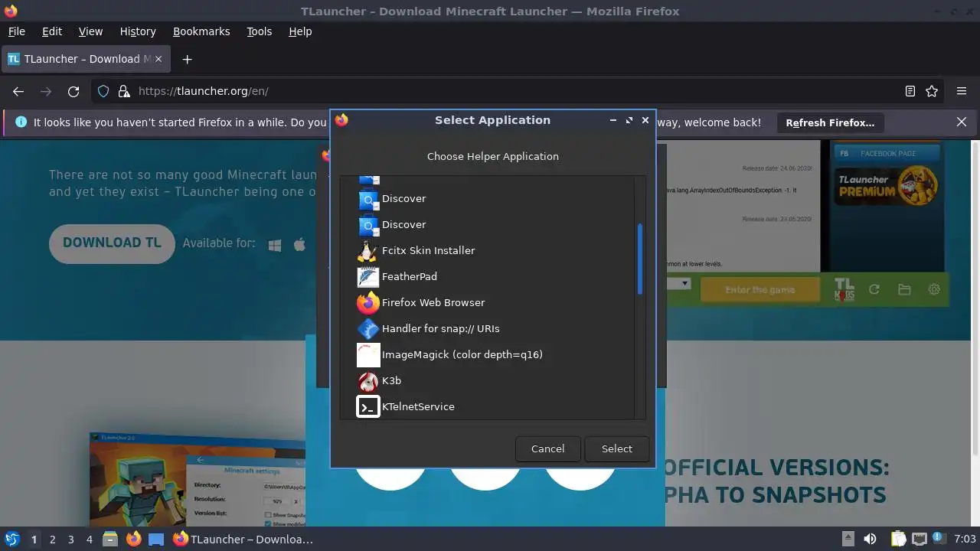Viewport: 980px width, 551px height.
Task: Click the DOWNLOAD TL button
Action: (112, 243)
